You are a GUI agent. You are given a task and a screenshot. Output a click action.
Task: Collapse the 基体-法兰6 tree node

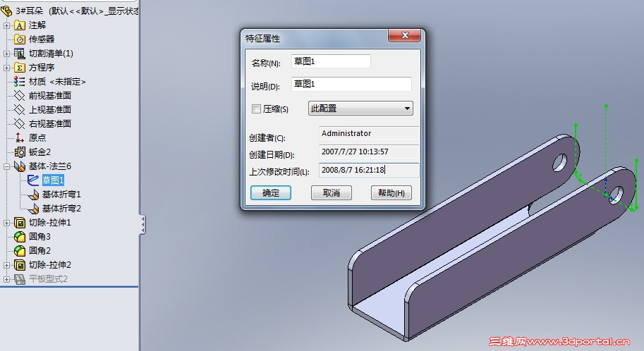click(6, 166)
